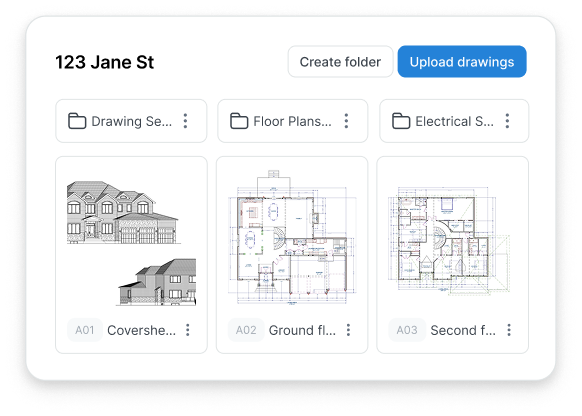Viewport: 582px width, 416px height.
Task: Open options menu for Drawing Se... folder
Action: point(186,121)
